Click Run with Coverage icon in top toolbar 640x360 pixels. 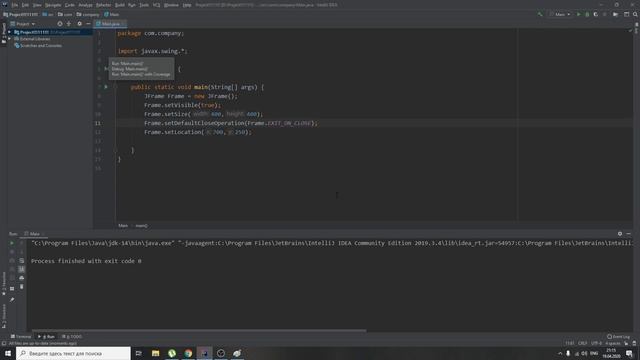pyautogui.click(x=596, y=14)
